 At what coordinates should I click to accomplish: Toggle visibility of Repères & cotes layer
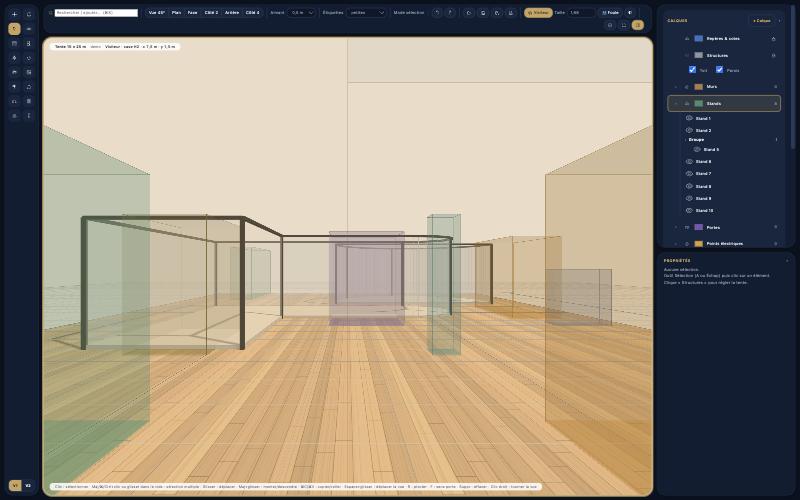(686, 39)
